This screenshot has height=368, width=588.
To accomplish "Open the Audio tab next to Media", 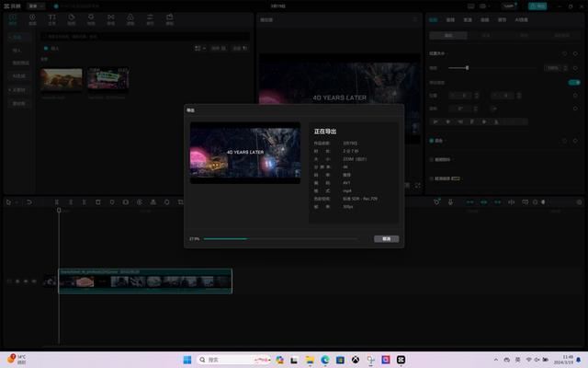I will [32, 18].
